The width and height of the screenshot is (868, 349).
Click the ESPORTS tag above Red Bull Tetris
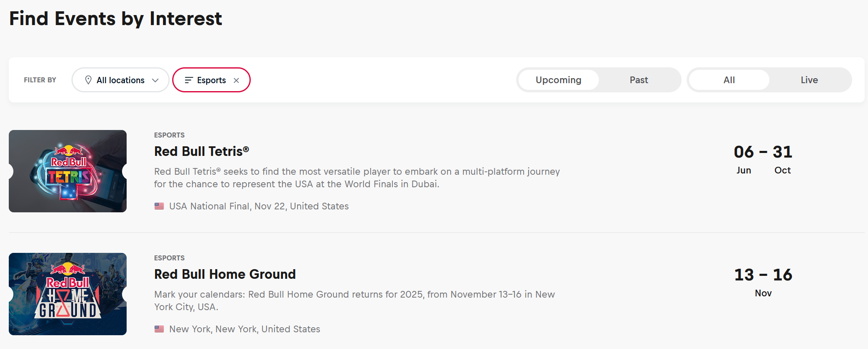pyautogui.click(x=169, y=135)
